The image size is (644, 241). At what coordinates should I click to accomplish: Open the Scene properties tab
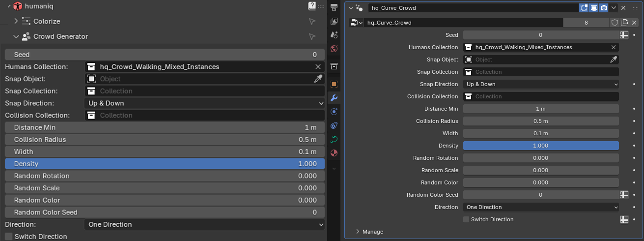334,35
